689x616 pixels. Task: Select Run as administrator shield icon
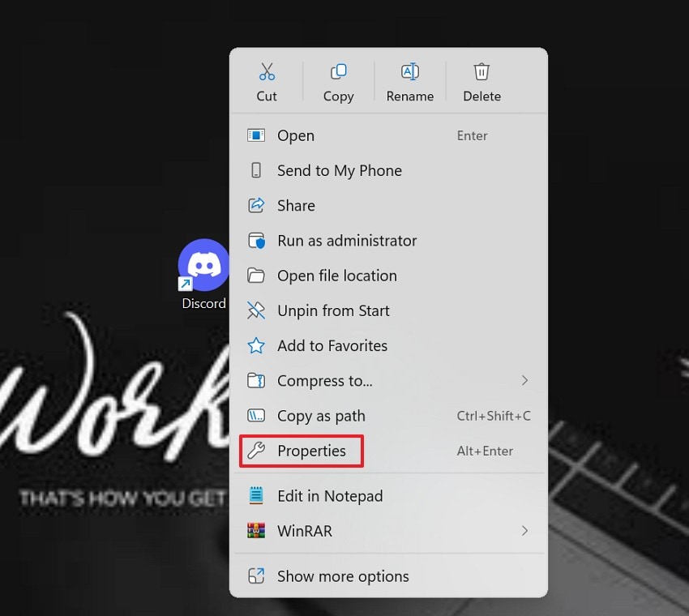tap(255, 241)
